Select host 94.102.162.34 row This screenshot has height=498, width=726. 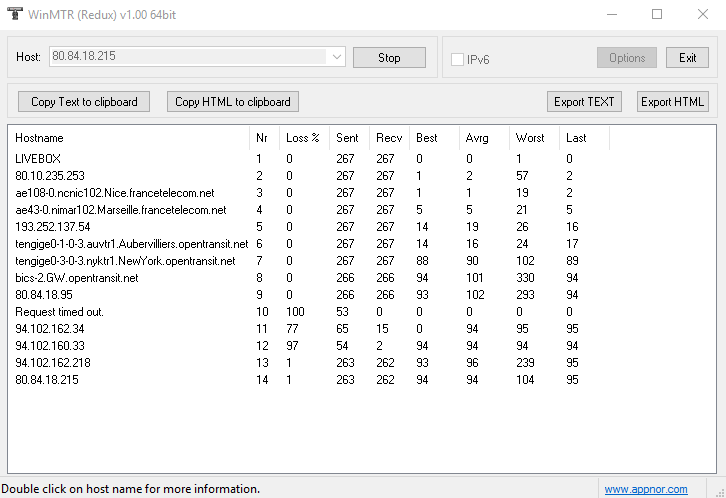pos(50,328)
